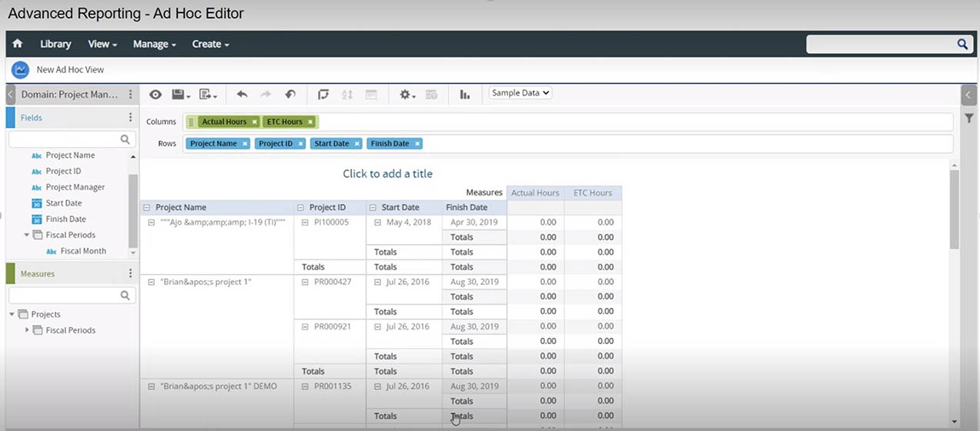Click ETC Hours column header
980x431 pixels.
(x=593, y=192)
